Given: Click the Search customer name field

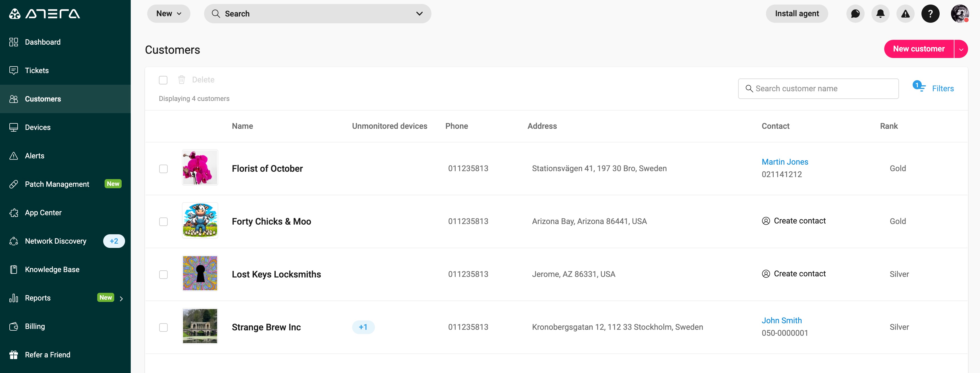Looking at the screenshot, I should click(x=818, y=89).
